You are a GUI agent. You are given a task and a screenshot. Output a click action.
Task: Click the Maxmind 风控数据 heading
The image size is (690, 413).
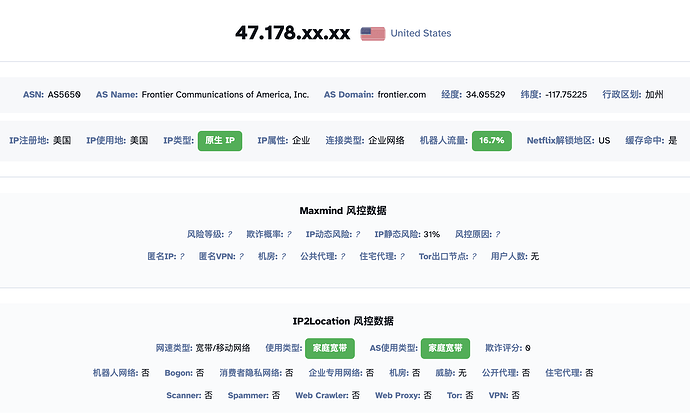click(x=343, y=211)
